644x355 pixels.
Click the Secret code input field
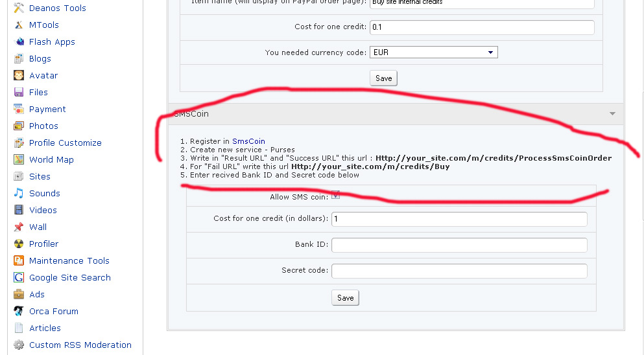[x=459, y=271]
